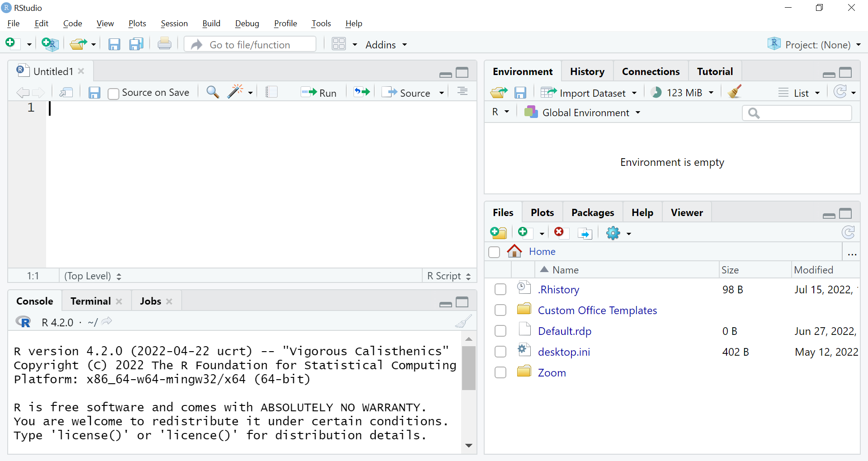Screen dimensions: 868x461
Task: Clear environment objects broom icon
Action: 735,92
